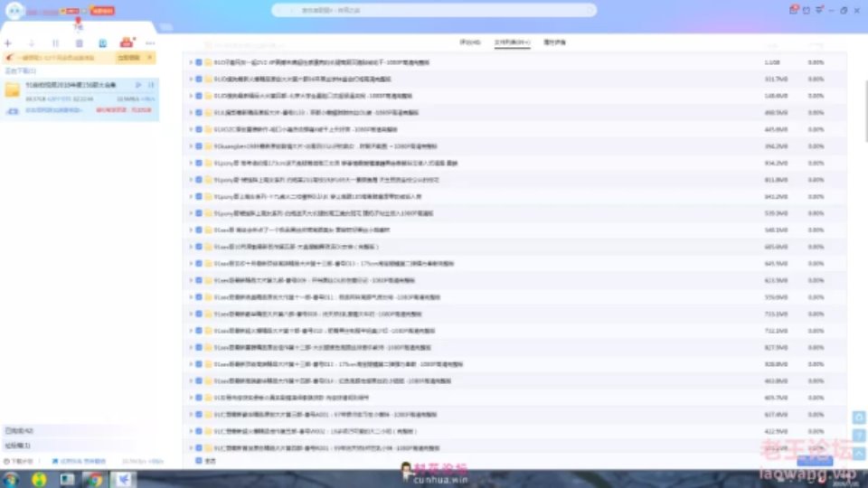Open the 已完成 completed list in sidebar

18,431
